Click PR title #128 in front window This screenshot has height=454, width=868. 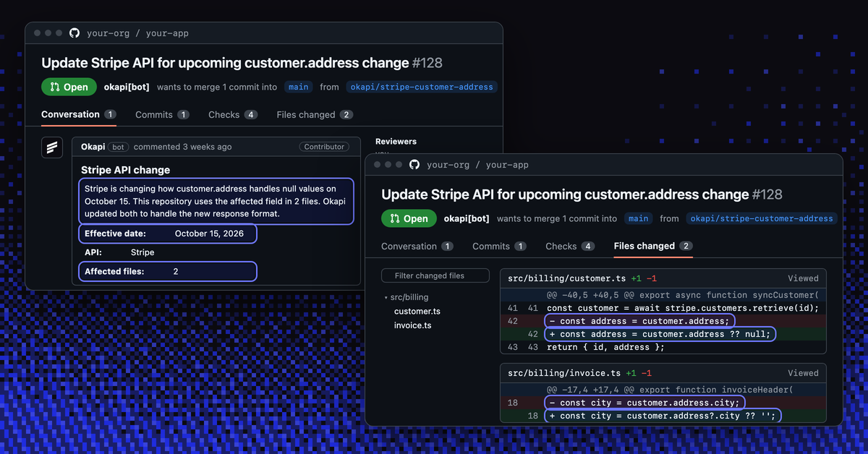click(x=582, y=194)
